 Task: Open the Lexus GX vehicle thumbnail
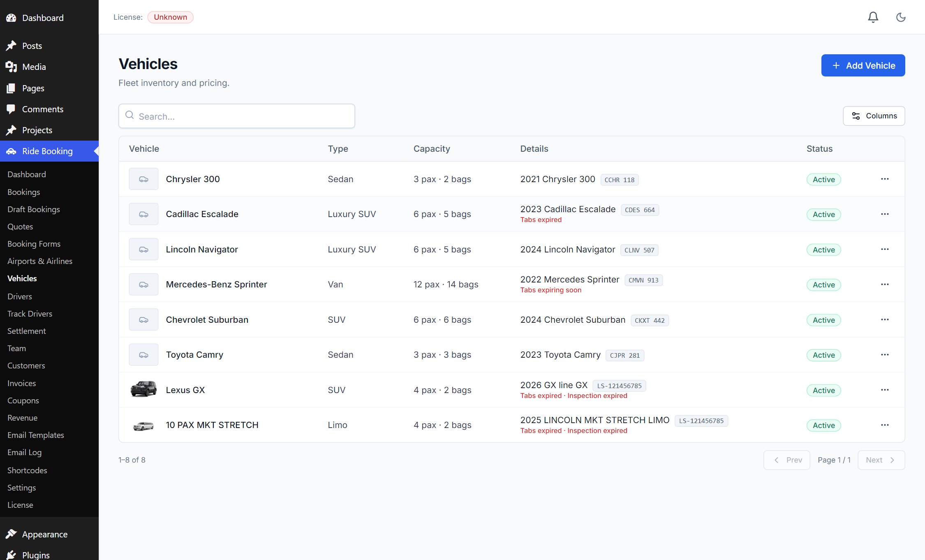pos(143,389)
